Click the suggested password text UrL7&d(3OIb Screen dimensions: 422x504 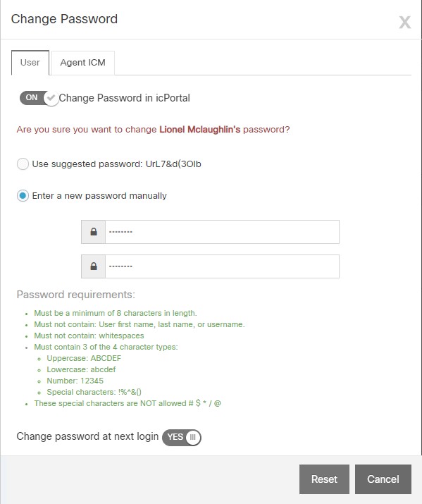point(173,164)
